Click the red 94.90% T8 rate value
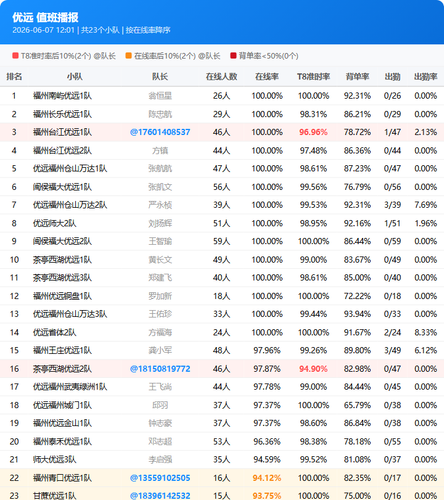444x500 pixels. pos(313,369)
